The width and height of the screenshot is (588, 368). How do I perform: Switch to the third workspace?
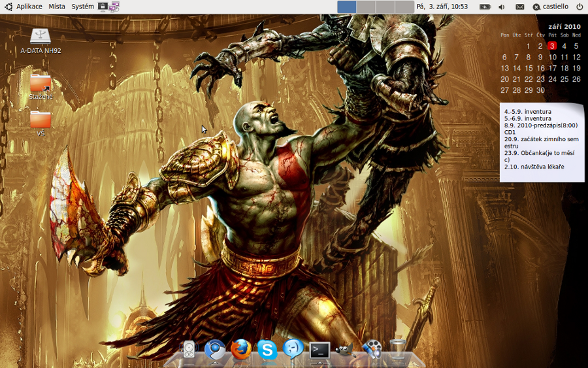pos(385,7)
